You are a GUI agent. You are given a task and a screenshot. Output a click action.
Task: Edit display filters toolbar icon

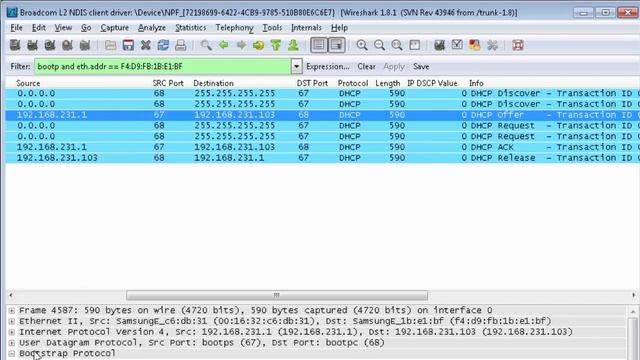[457, 45]
